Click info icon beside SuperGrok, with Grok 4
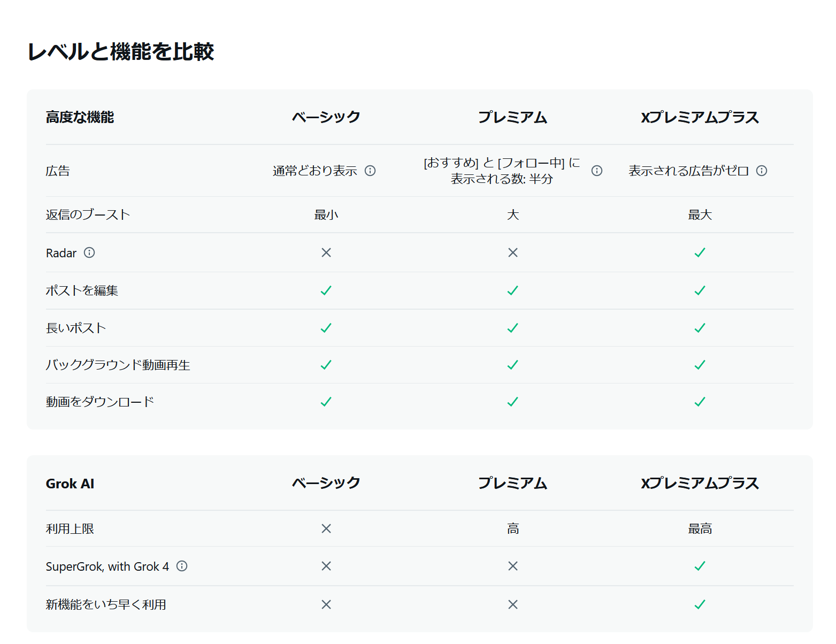Viewport: 836px width, 644px height. (182, 566)
